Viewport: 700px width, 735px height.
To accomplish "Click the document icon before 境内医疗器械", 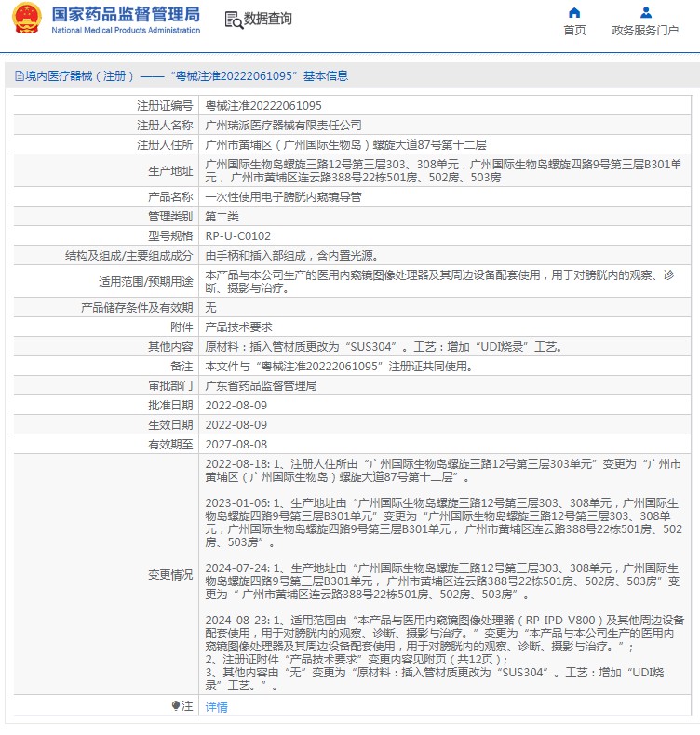I will pyautogui.click(x=20, y=76).
